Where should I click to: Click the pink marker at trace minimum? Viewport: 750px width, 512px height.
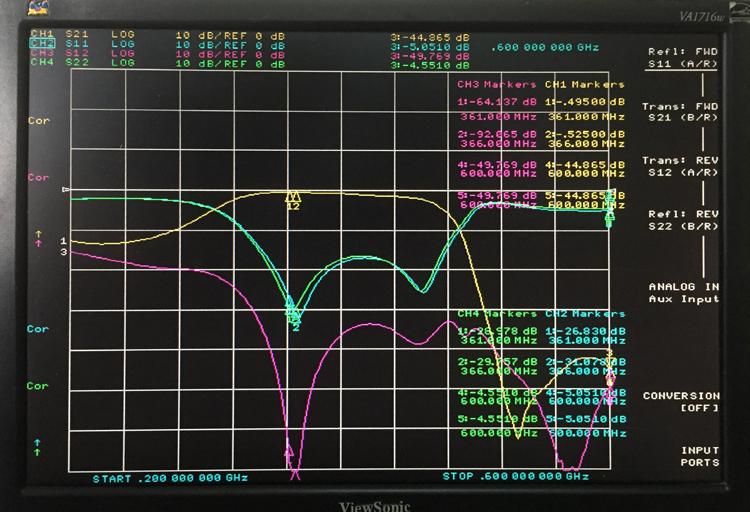click(x=291, y=453)
